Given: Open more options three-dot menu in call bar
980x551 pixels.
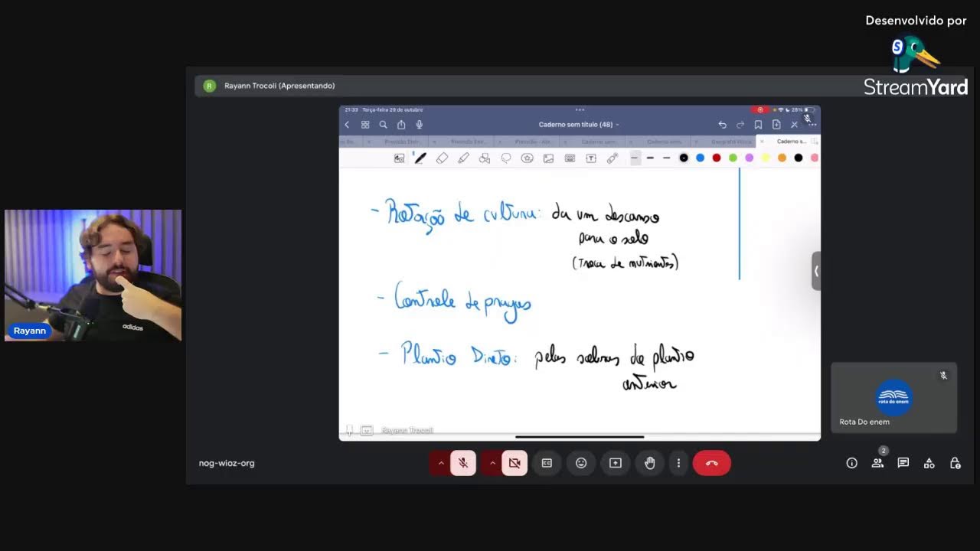Looking at the screenshot, I should 678,463.
